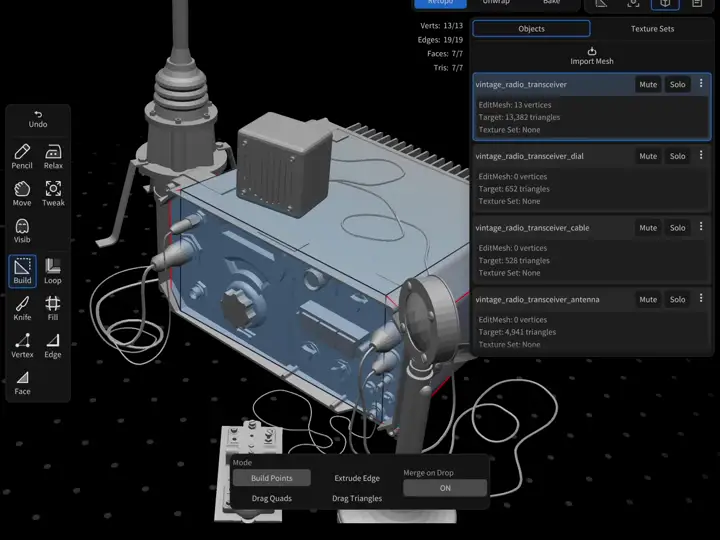Select the Pencil tool

click(x=22, y=157)
